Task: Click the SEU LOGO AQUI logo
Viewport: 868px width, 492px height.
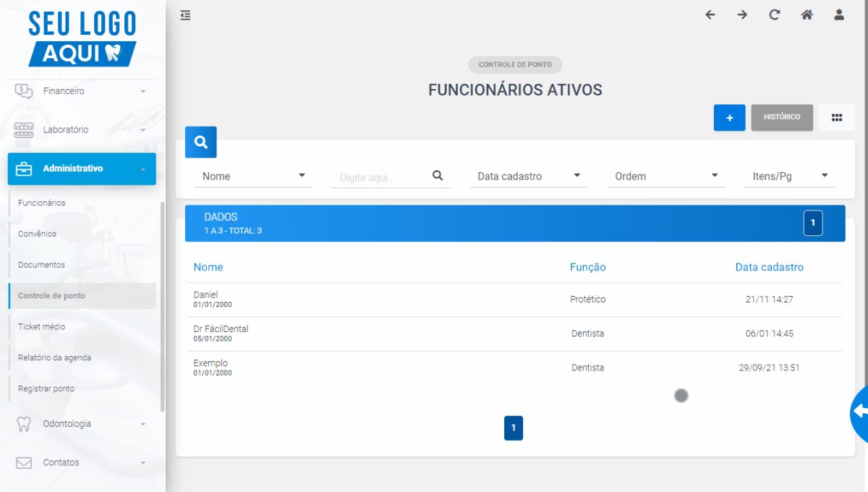Action: (x=82, y=38)
